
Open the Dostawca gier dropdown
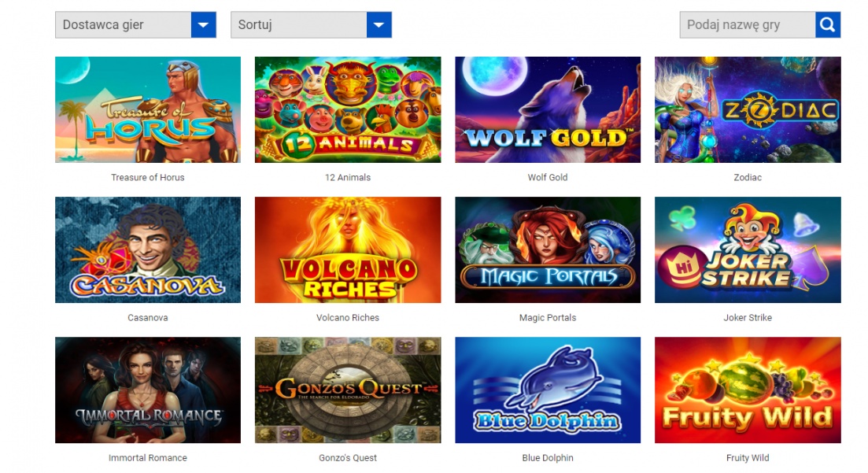click(135, 25)
